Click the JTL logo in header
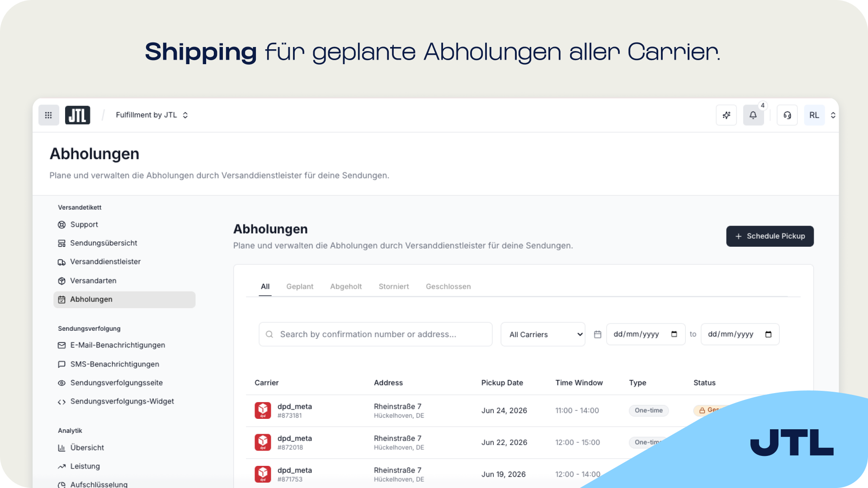868x488 pixels. tap(77, 115)
